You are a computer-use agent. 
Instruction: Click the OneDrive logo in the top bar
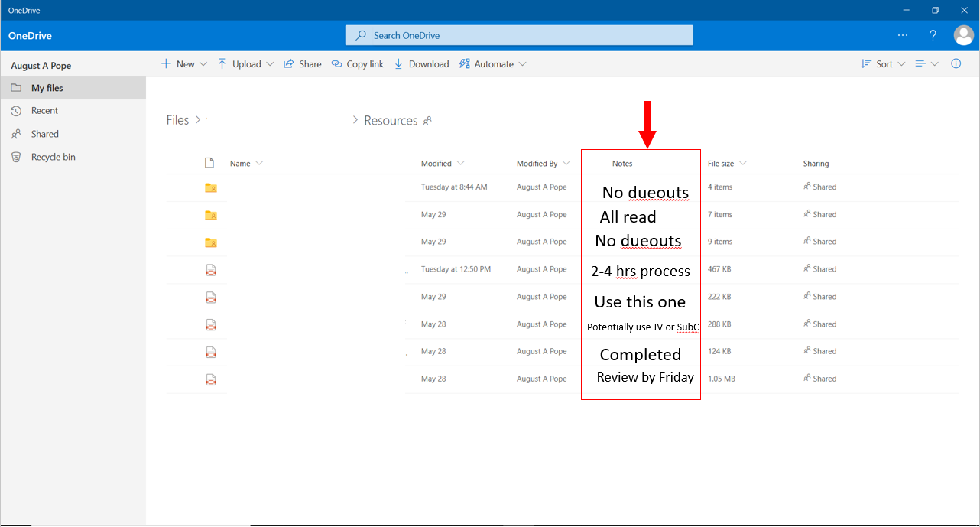tap(29, 35)
